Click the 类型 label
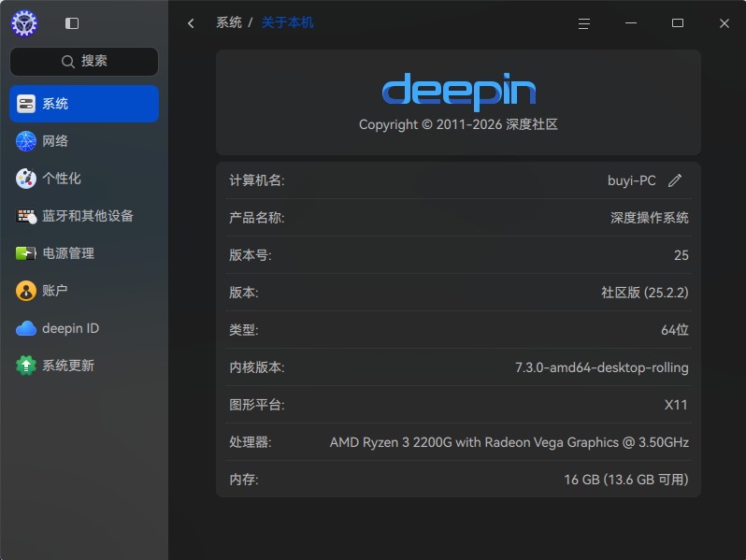The height and width of the screenshot is (560, 746). [x=244, y=330]
